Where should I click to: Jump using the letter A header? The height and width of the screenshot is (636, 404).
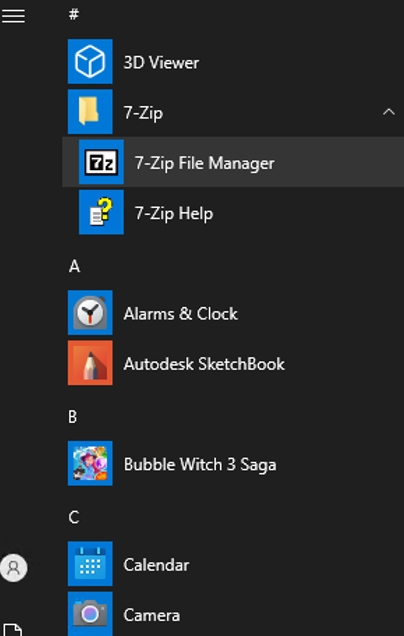point(74,266)
